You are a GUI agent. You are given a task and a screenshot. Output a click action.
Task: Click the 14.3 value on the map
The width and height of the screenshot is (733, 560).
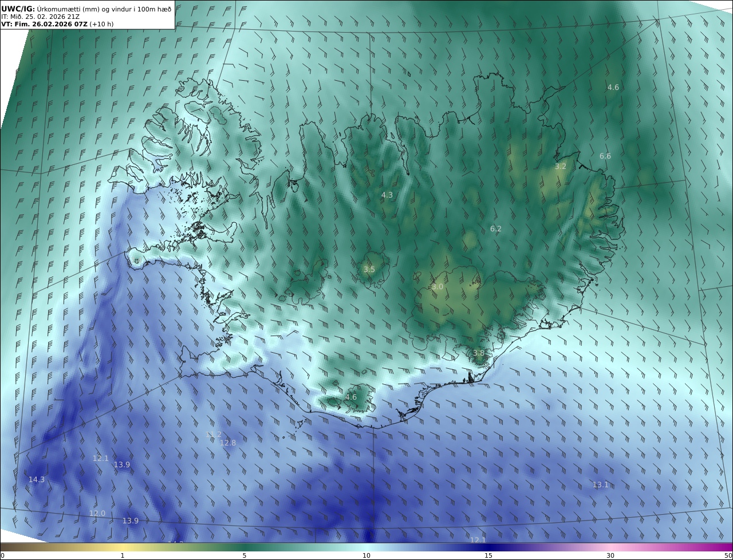point(37,480)
